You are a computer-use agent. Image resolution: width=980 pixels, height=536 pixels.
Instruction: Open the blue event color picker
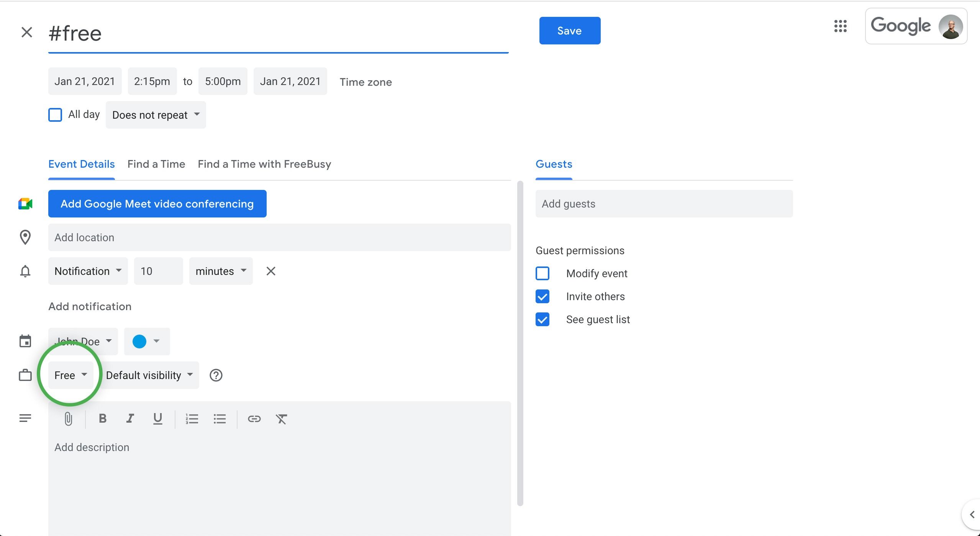146,341
